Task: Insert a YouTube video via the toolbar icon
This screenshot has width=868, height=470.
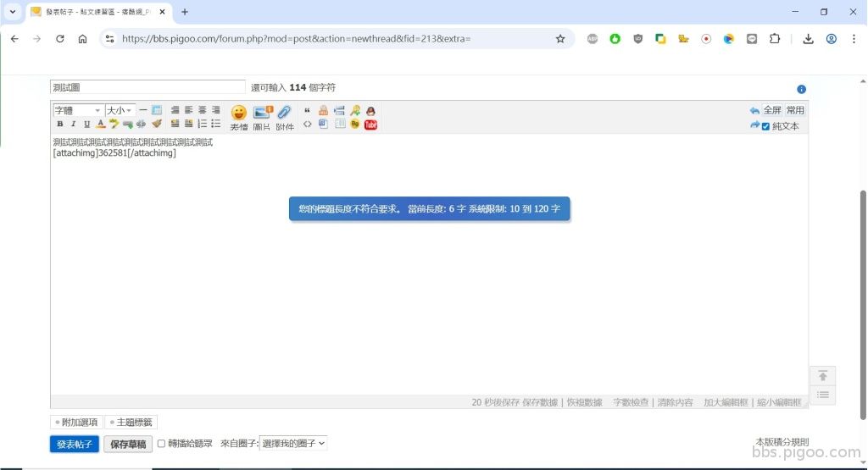Action: pos(370,124)
